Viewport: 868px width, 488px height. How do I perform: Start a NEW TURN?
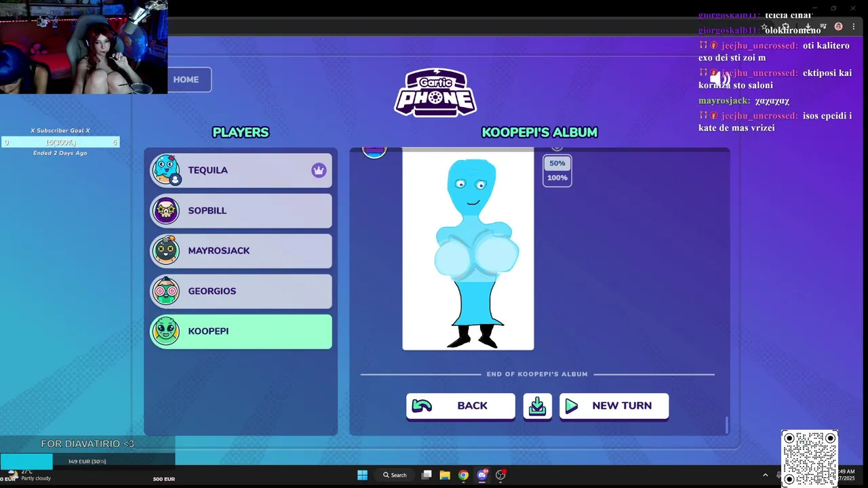click(614, 406)
